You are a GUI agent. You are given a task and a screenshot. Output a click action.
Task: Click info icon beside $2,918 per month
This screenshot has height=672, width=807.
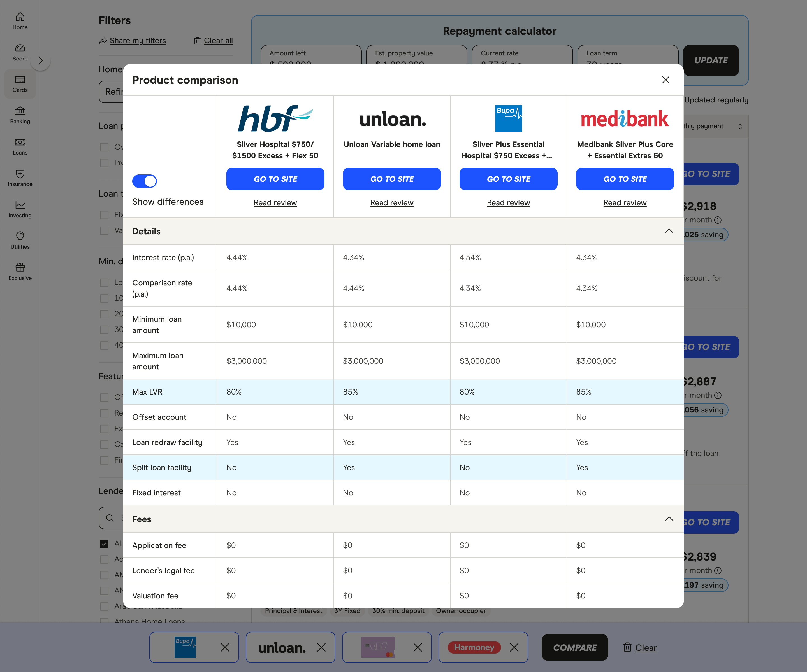[x=718, y=220]
